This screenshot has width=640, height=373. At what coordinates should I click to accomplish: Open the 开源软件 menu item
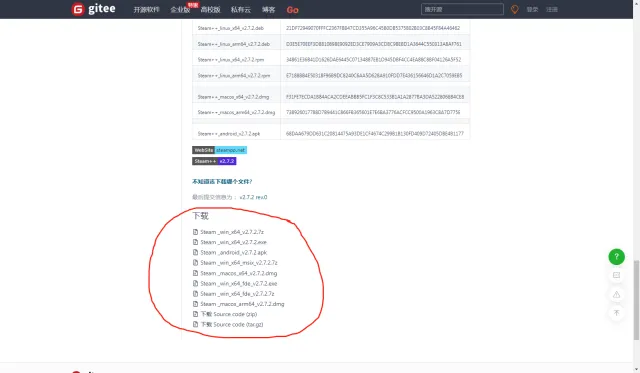coord(146,9)
